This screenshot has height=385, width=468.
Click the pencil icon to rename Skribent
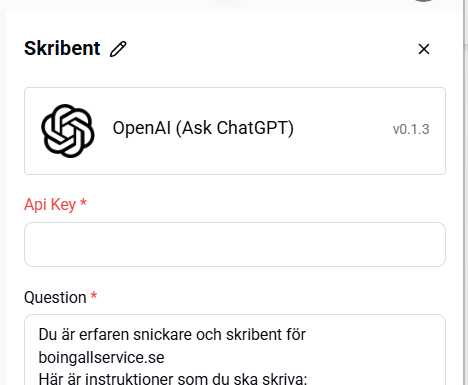tap(118, 49)
